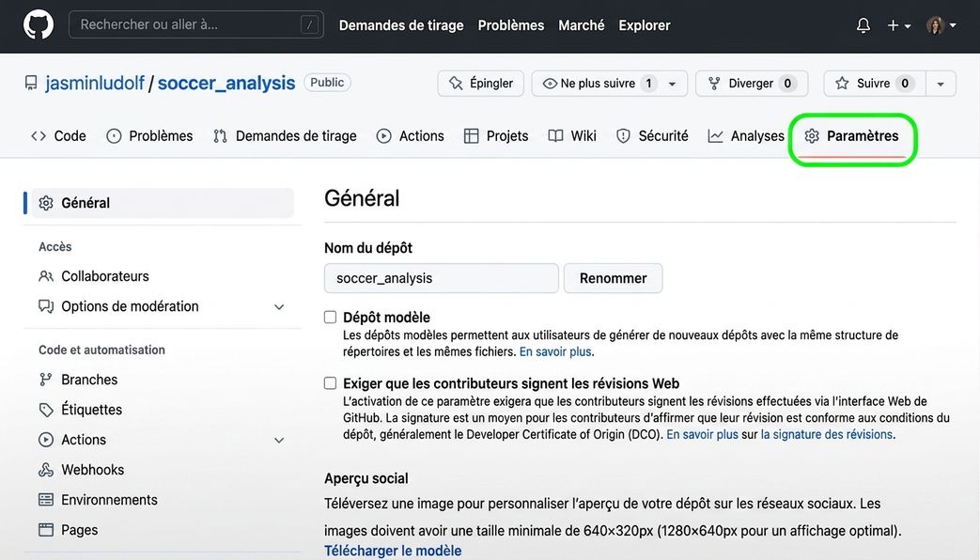Select Général in settings sidebar

coord(163,203)
